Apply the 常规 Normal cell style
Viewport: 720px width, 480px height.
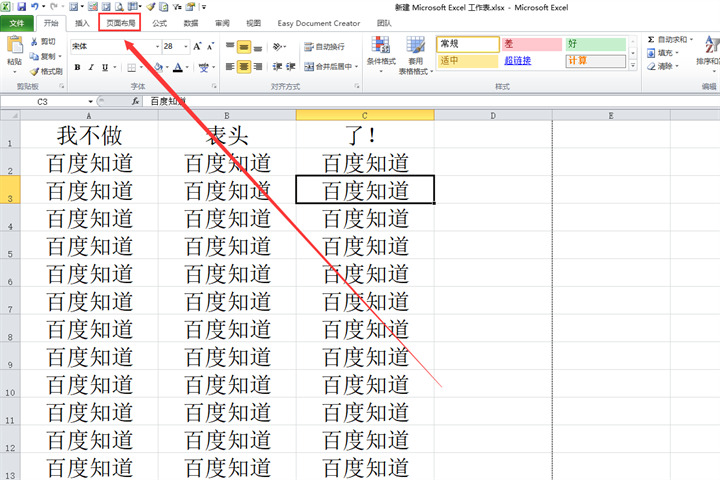(467, 44)
